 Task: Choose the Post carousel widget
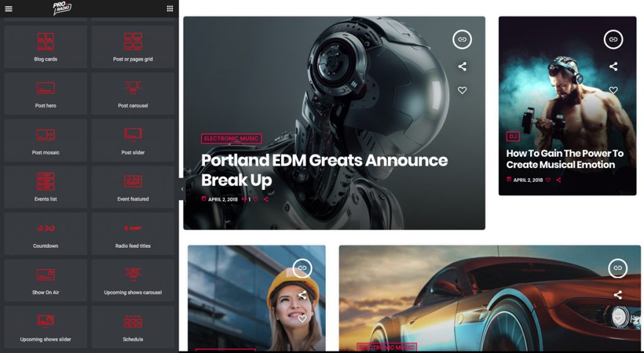(x=133, y=94)
